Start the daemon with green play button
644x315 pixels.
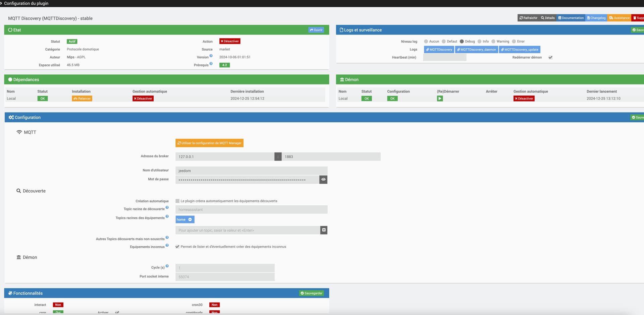[x=440, y=99]
